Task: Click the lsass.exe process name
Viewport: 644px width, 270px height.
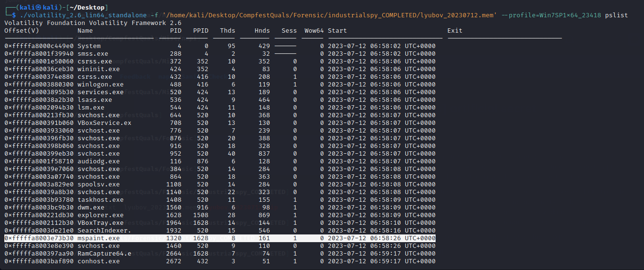Action: [95, 100]
